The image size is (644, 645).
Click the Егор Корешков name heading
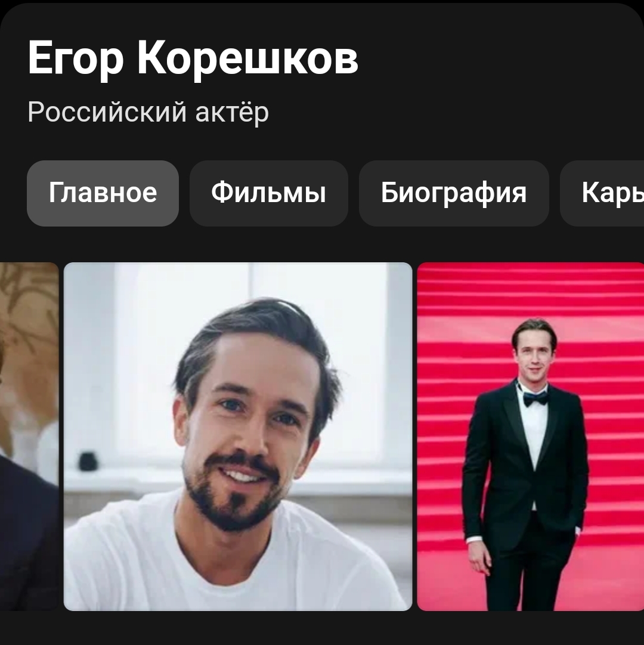[193, 58]
